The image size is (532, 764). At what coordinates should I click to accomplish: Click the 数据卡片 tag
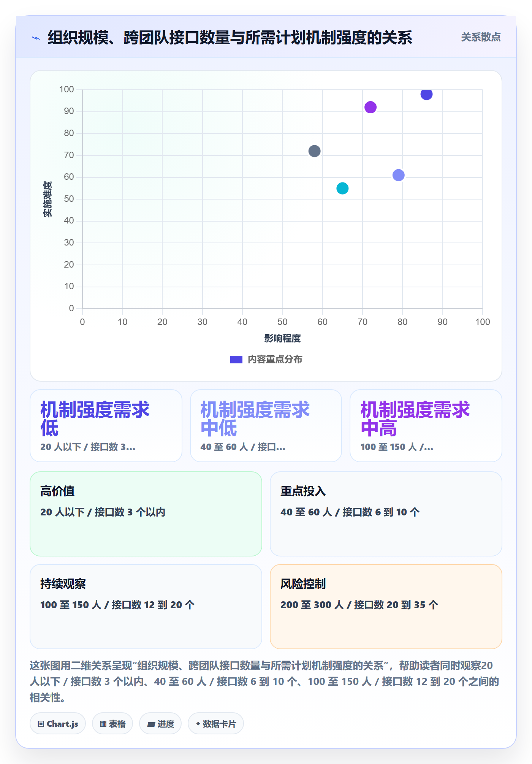(215, 723)
